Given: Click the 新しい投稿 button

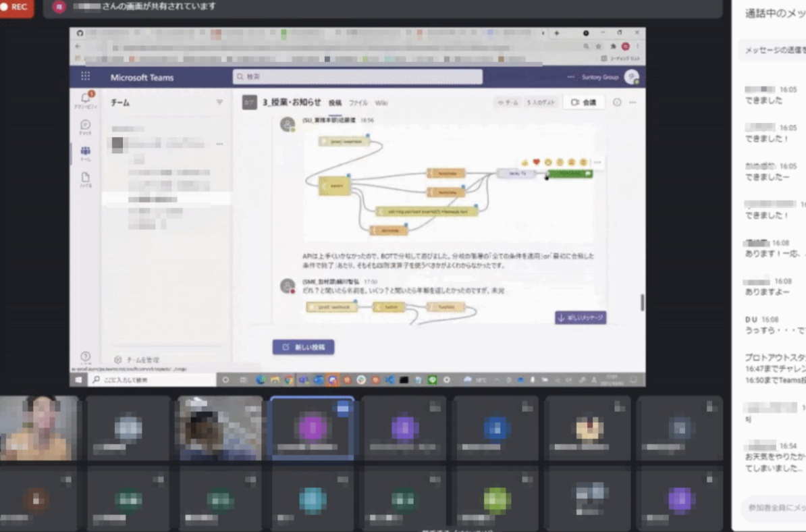Looking at the screenshot, I should 303,347.
